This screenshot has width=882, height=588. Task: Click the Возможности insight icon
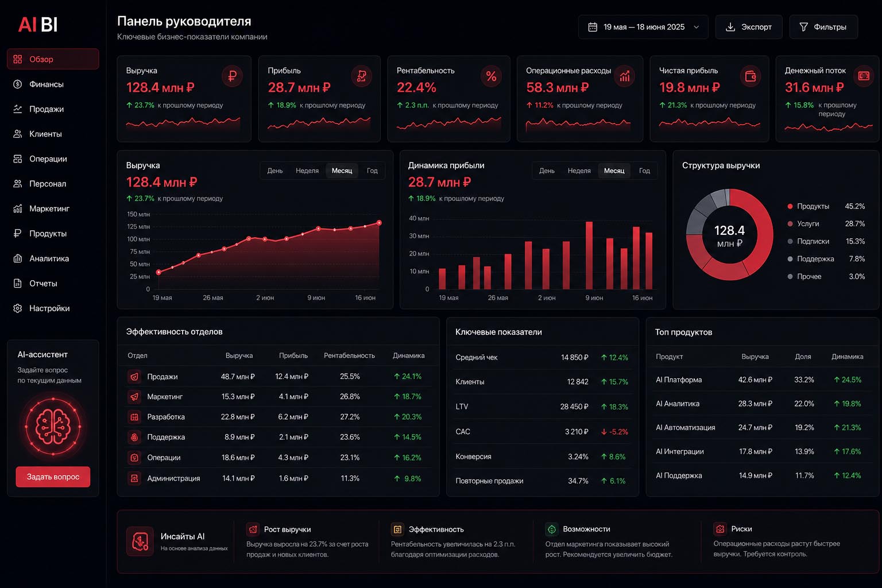click(552, 529)
